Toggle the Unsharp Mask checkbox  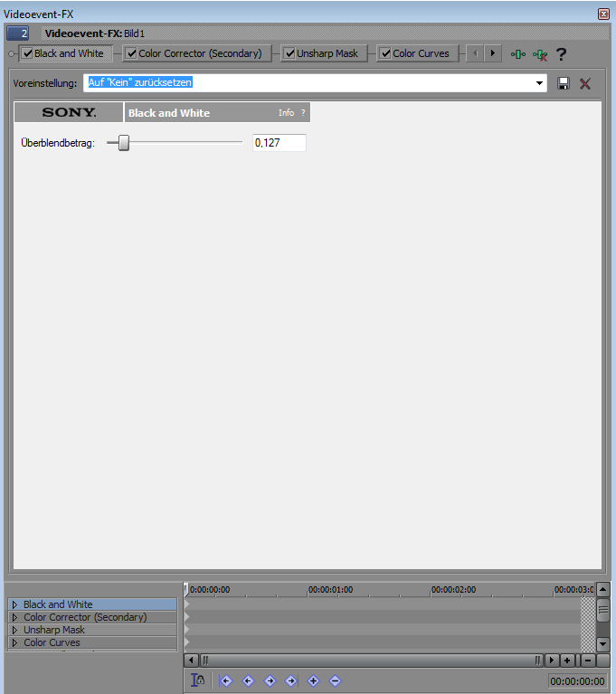[289, 53]
